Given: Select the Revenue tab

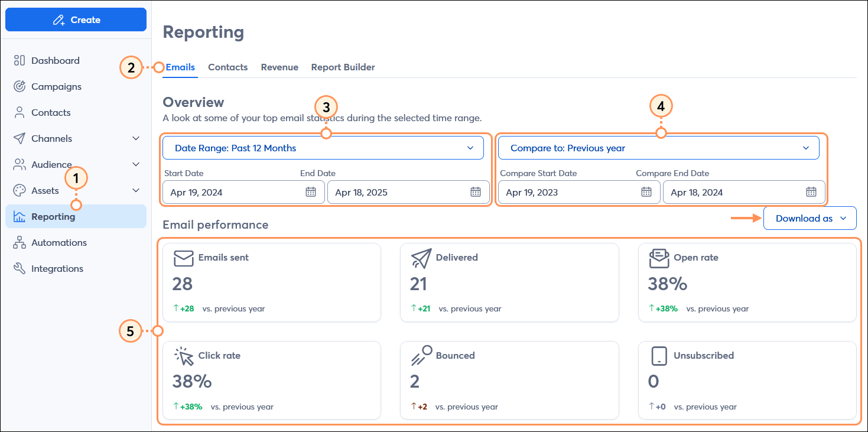Looking at the screenshot, I should tap(279, 67).
